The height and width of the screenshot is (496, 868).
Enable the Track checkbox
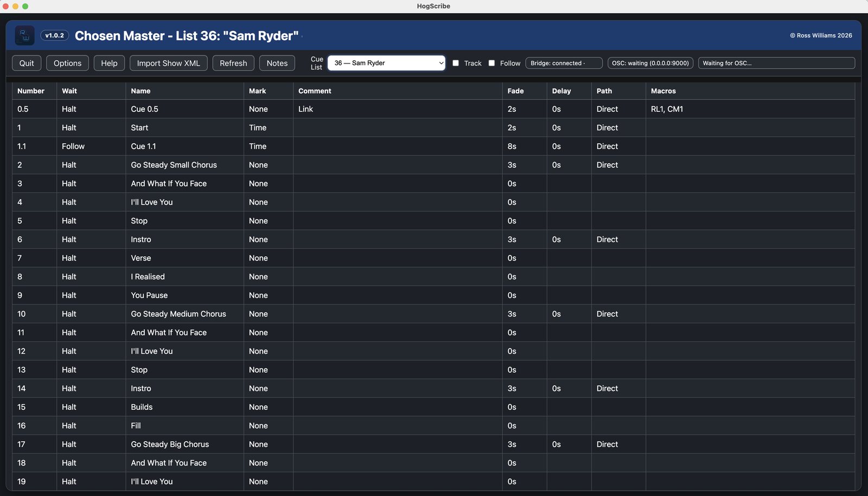(x=456, y=63)
